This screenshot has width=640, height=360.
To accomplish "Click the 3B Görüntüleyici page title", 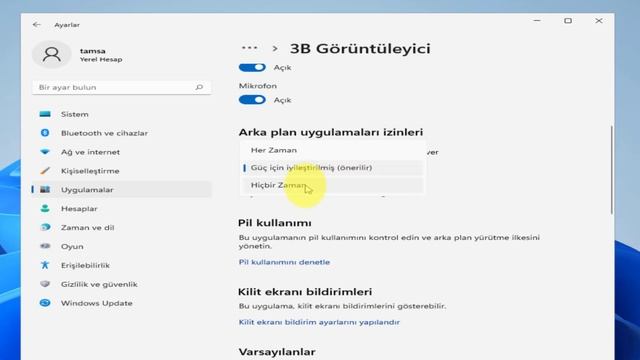I will tap(360, 49).
